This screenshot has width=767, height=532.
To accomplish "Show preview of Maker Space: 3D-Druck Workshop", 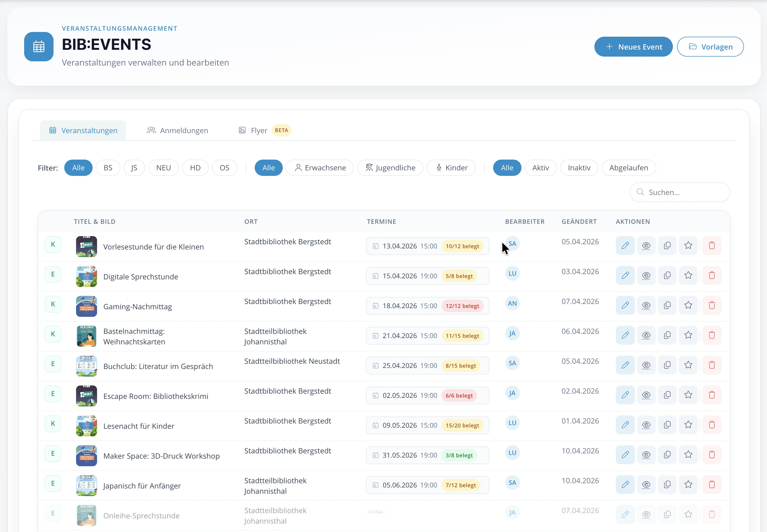I will [x=646, y=454].
